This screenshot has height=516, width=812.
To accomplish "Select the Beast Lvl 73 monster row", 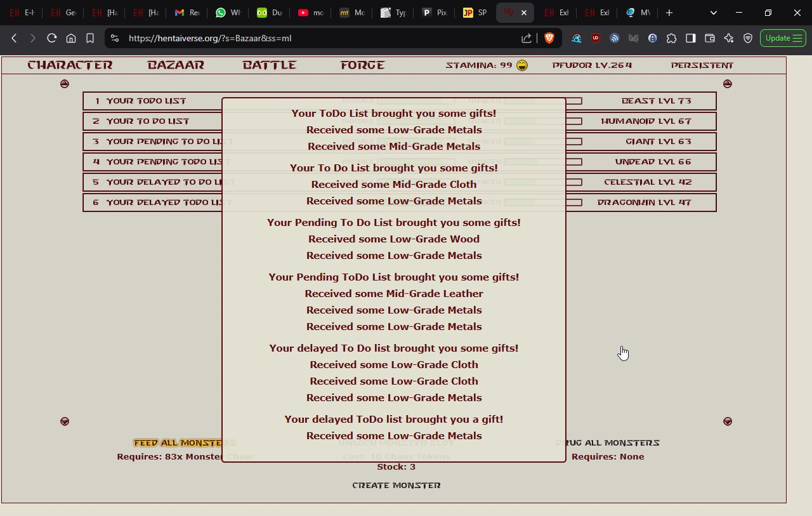I will (x=641, y=101).
